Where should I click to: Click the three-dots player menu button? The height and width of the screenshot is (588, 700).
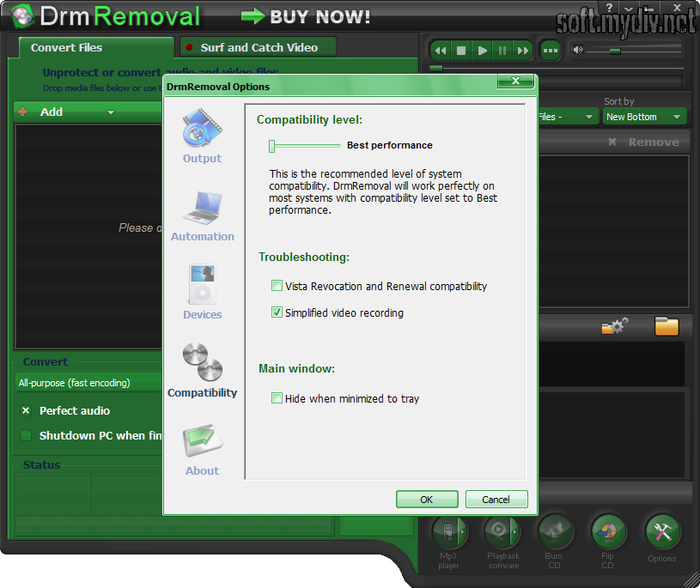(x=550, y=51)
